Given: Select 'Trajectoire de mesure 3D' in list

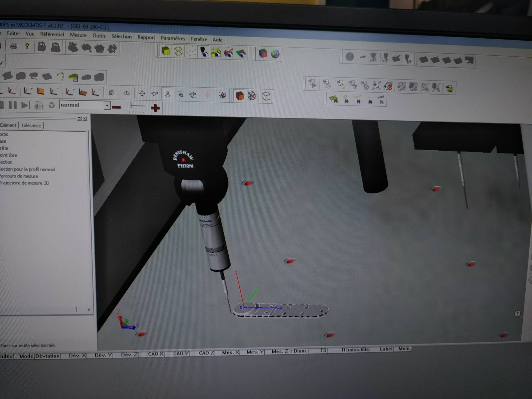Looking at the screenshot, I should click(25, 183).
